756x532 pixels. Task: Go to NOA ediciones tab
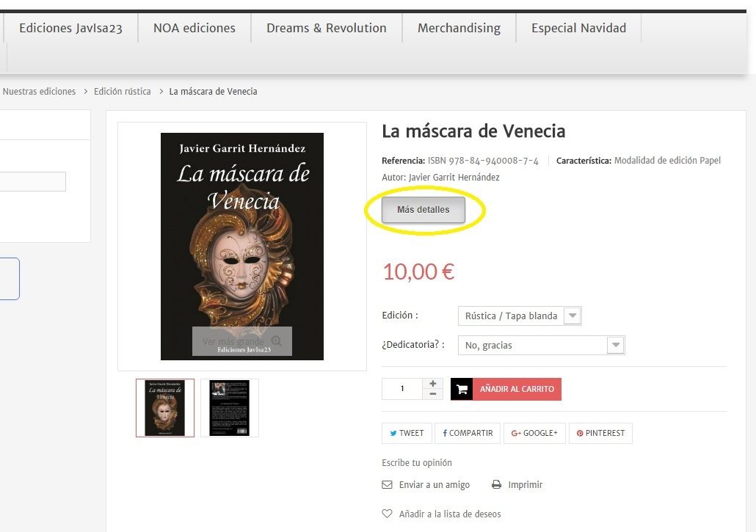[195, 28]
